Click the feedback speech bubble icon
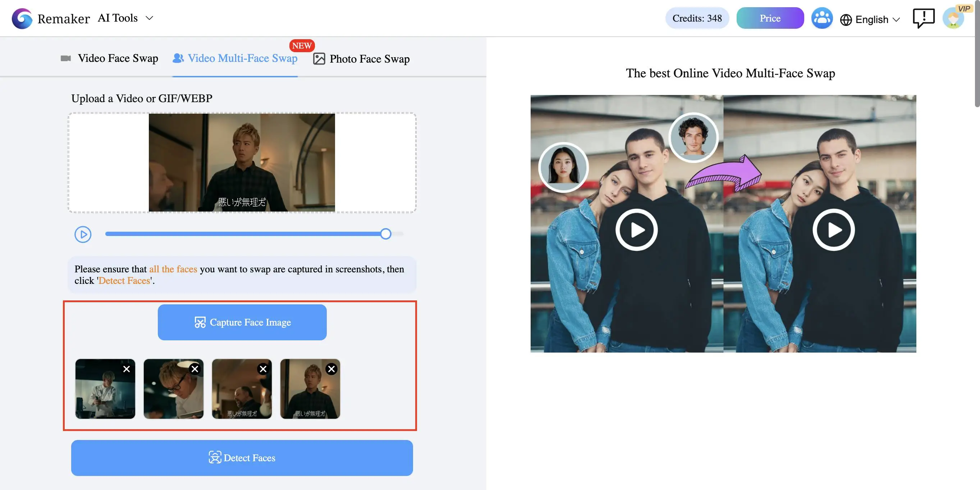980x490 pixels. (x=923, y=18)
